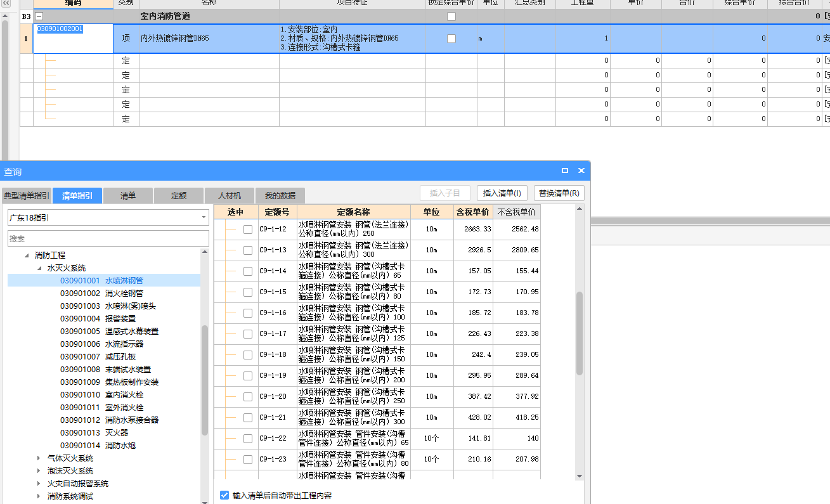Check quota C9-1-22 checkbox
This screenshot has height=504, width=830.
tap(248, 439)
